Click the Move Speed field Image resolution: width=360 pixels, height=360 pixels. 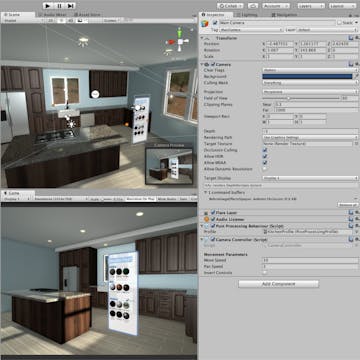[x=310, y=260]
